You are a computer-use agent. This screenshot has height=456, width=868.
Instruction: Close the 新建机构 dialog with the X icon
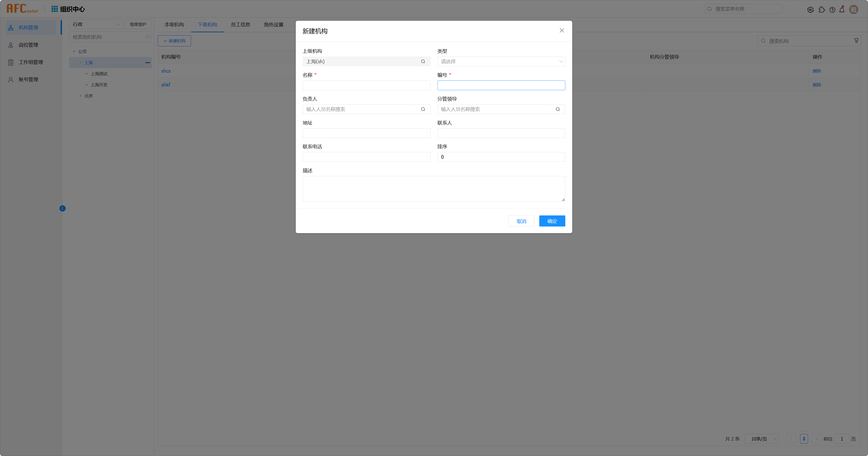point(562,30)
